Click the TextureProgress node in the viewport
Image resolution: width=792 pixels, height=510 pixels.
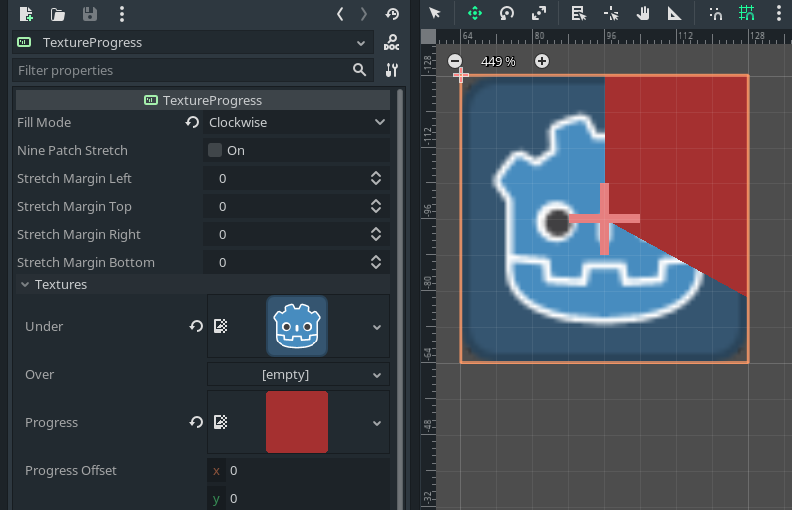pos(604,219)
